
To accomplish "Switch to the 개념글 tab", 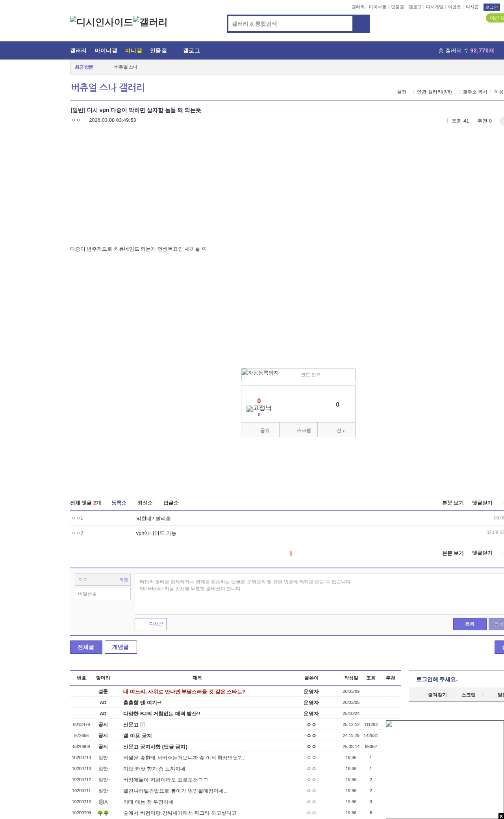I will click(120, 647).
